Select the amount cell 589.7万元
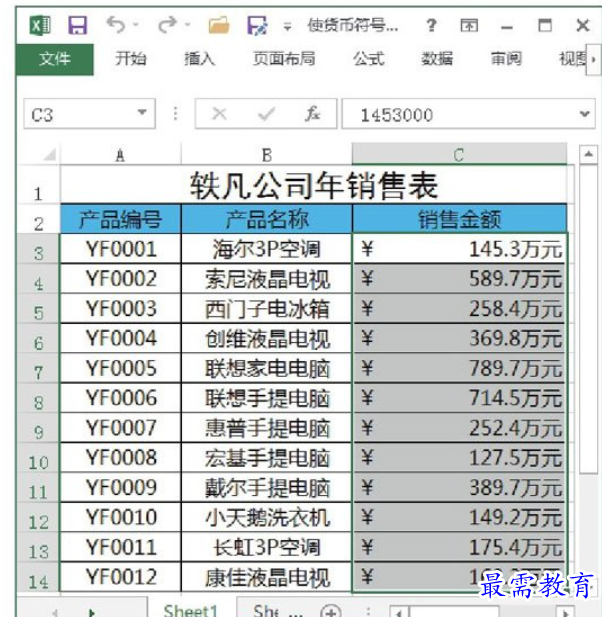The width and height of the screenshot is (602, 617). (459, 279)
